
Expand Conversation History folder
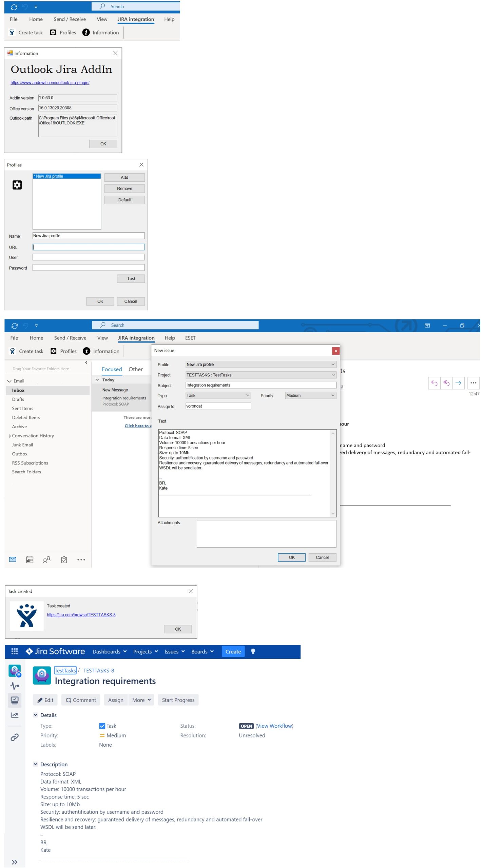point(9,436)
